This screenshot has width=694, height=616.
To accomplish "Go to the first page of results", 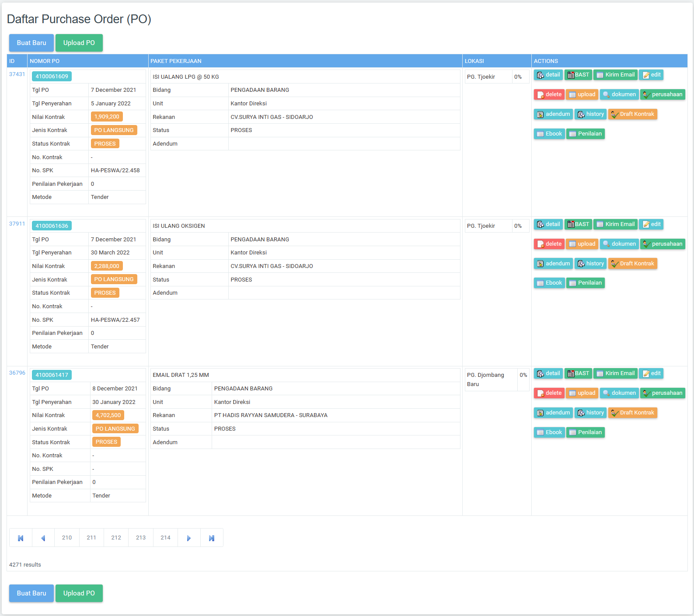I will [21, 538].
